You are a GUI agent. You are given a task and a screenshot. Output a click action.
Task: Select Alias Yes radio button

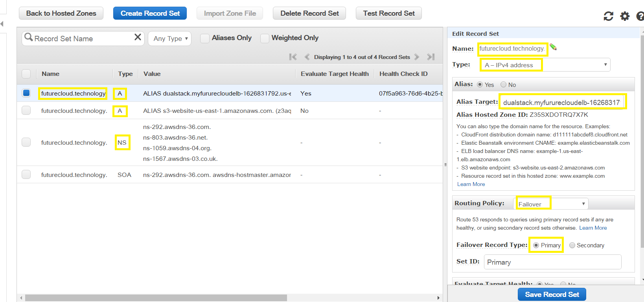click(480, 85)
